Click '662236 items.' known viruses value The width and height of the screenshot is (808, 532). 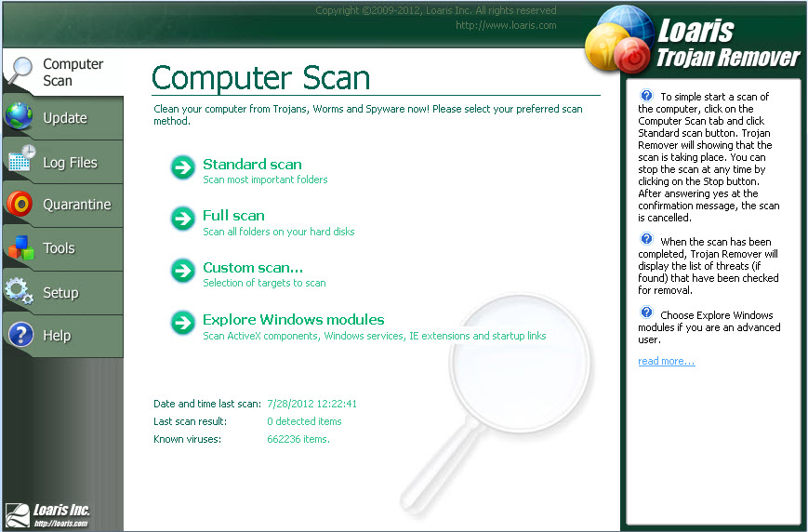pyautogui.click(x=298, y=439)
